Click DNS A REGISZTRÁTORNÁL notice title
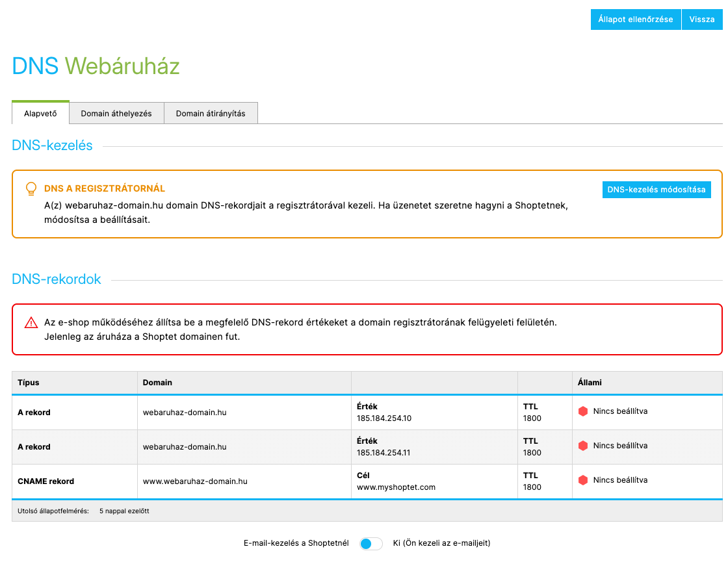 105,188
